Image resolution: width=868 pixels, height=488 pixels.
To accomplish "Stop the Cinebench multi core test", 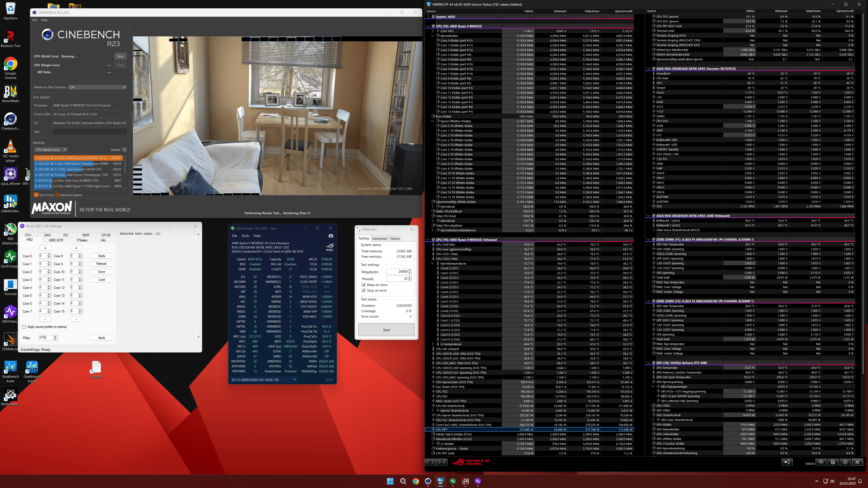I will (x=120, y=56).
